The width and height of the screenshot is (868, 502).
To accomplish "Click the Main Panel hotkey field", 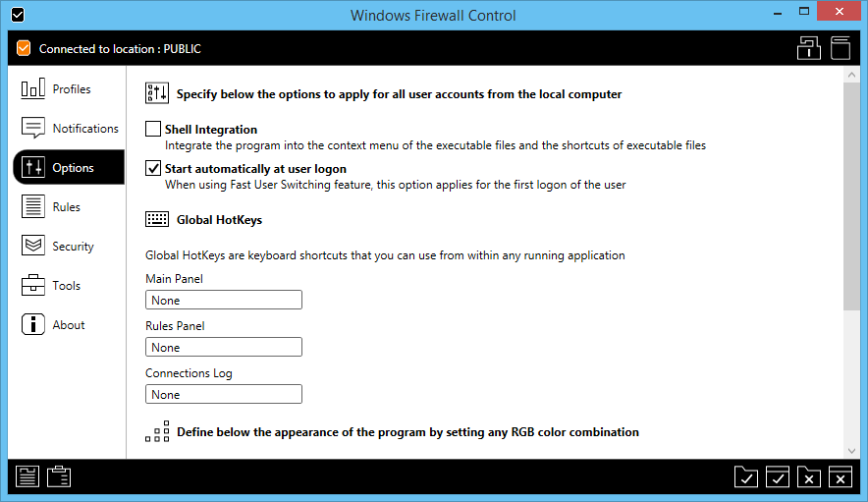I will pos(224,300).
